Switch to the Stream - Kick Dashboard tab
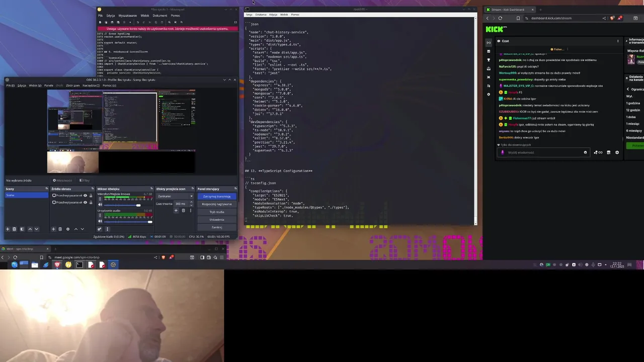644x362 pixels. (x=509, y=10)
